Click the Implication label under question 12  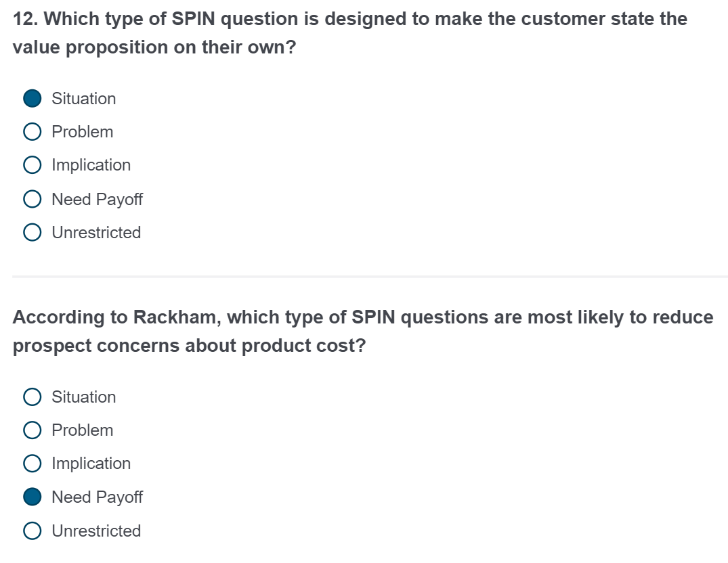click(x=90, y=164)
